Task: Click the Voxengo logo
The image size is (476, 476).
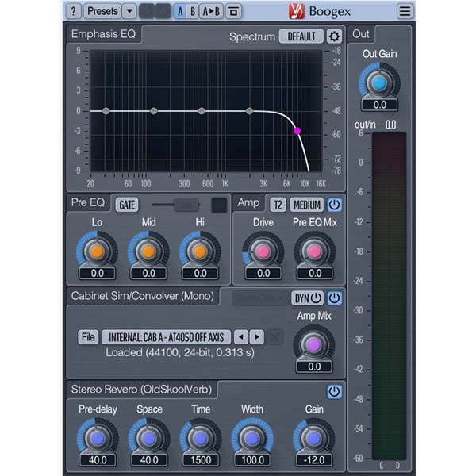Action: point(297,12)
